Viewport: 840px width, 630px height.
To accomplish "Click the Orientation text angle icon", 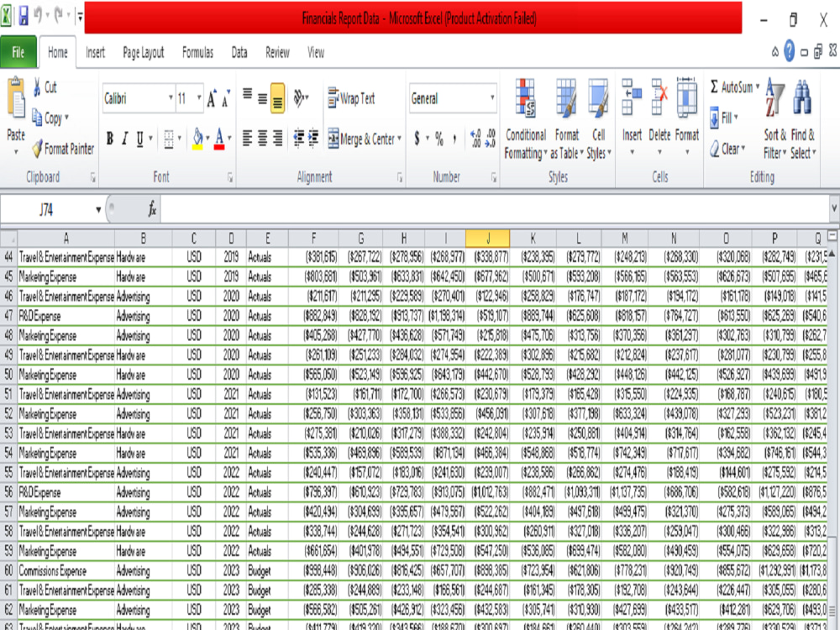I will point(299,98).
